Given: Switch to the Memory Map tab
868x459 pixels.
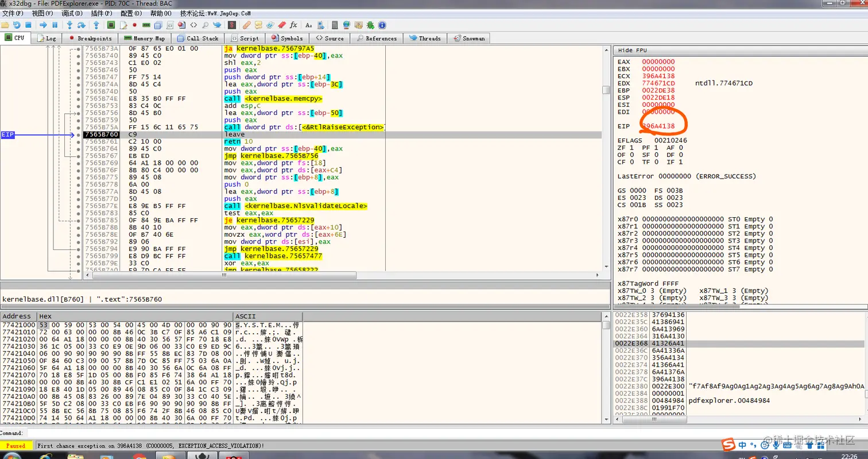Looking at the screenshot, I should [144, 38].
